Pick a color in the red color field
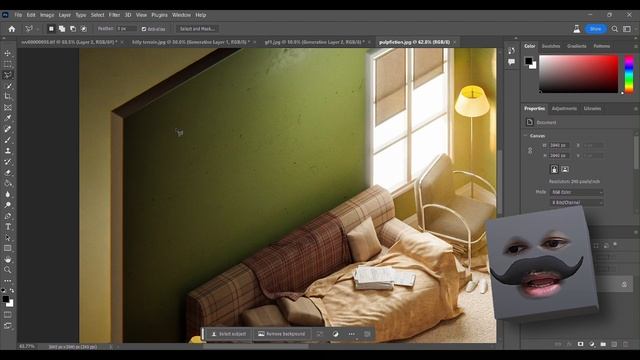 click(579, 74)
